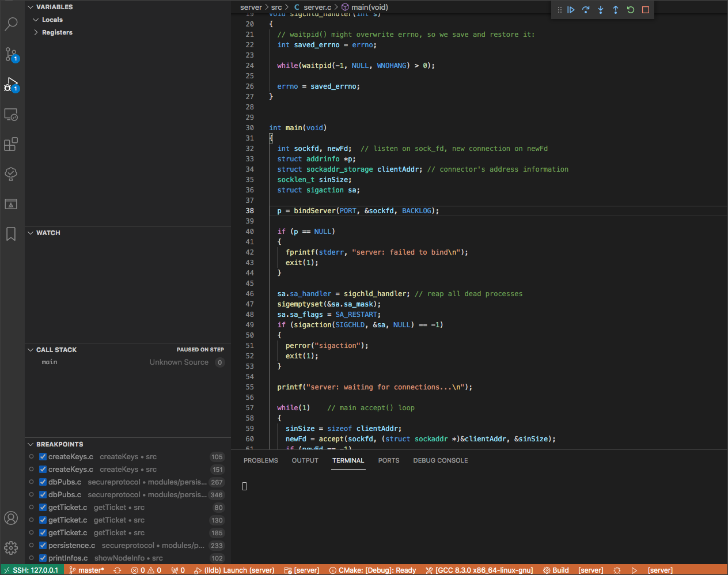Switch to the PORTS panel tab
The width and height of the screenshot is (728, 575).
coord(389,460)
